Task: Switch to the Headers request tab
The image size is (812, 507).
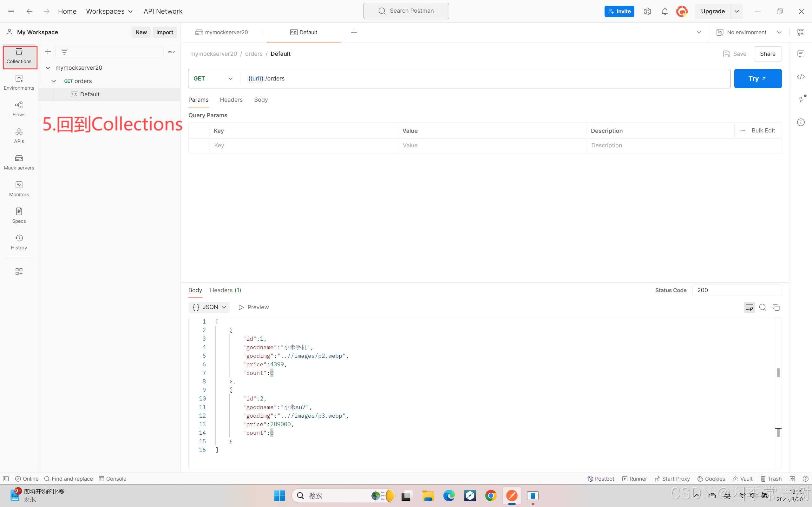Action: click(231, 99)
